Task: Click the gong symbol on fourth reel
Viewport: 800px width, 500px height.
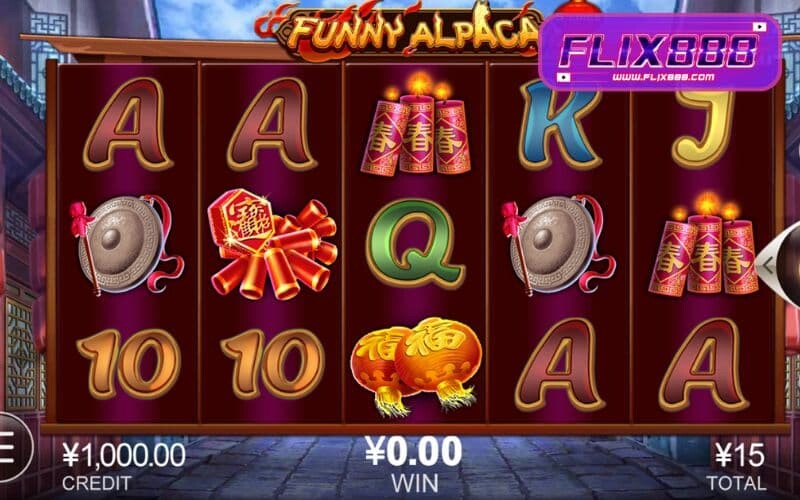Action: (x=559, y=245)
